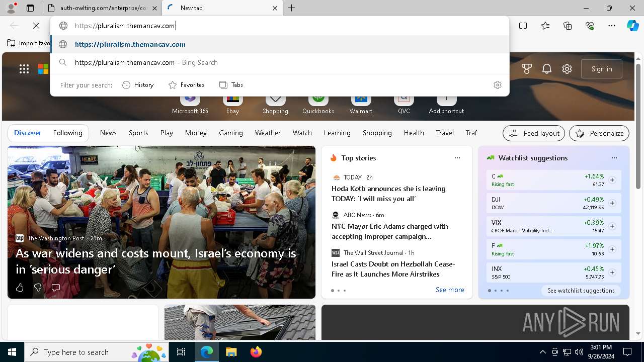This screenshot has width=644, height=362.
Task: Open the News category
Action: click(108, 133)
